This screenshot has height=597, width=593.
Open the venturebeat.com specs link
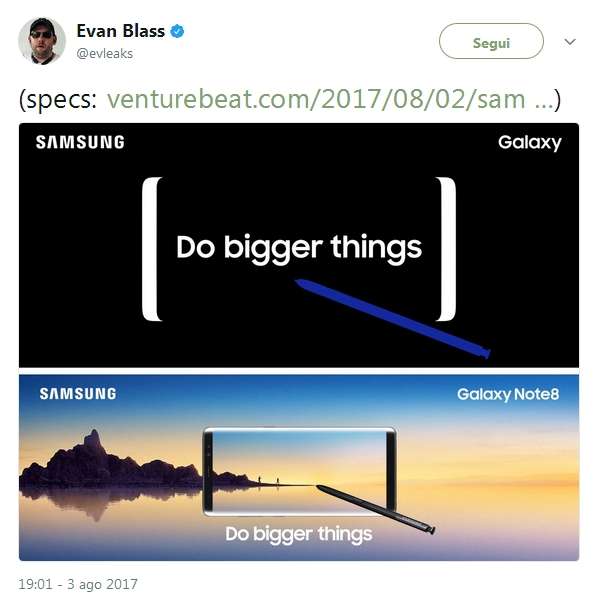pos(329,99)
